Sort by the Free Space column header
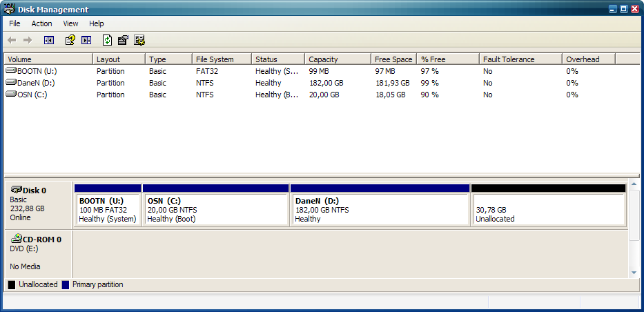The width and height of the screenshot is (644, 312). tap(394, 59)
